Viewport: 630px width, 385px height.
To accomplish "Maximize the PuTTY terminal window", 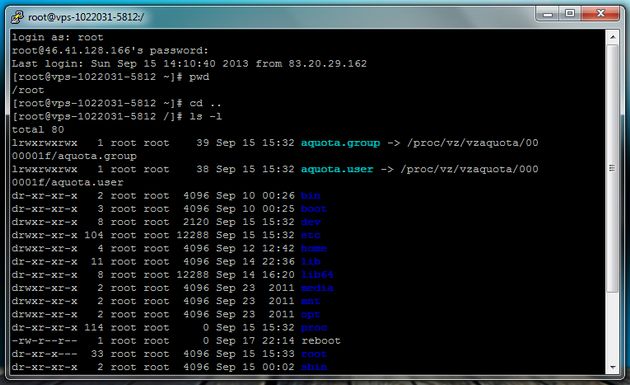I will [570, 14].
